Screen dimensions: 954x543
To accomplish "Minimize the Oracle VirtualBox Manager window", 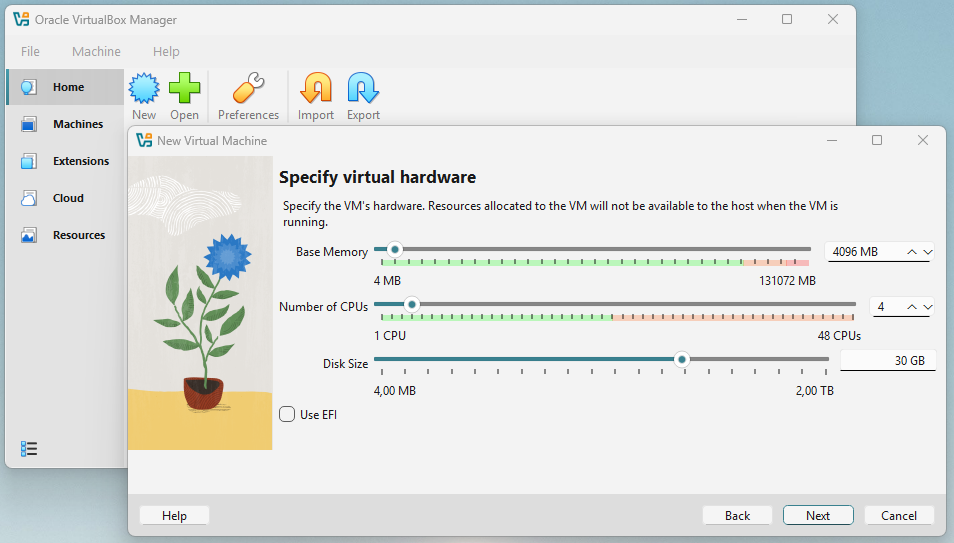I will tap(742, 19).
